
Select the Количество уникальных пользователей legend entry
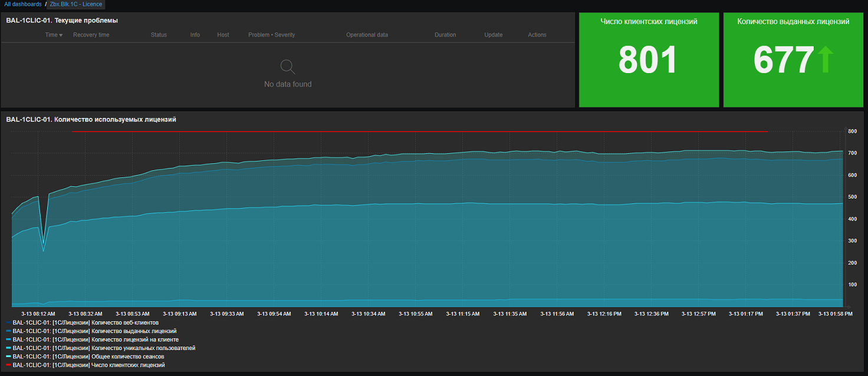coord(104,348)
